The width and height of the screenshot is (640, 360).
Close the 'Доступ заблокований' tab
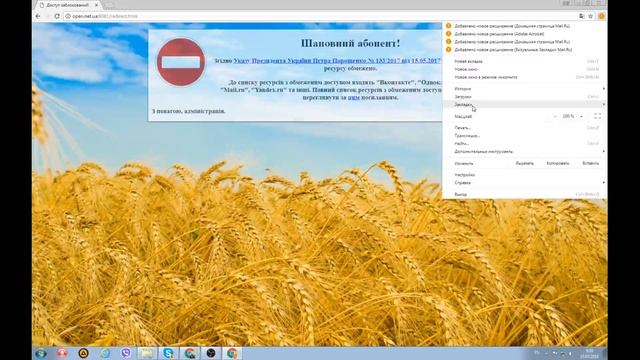click(x=97, y=5)
